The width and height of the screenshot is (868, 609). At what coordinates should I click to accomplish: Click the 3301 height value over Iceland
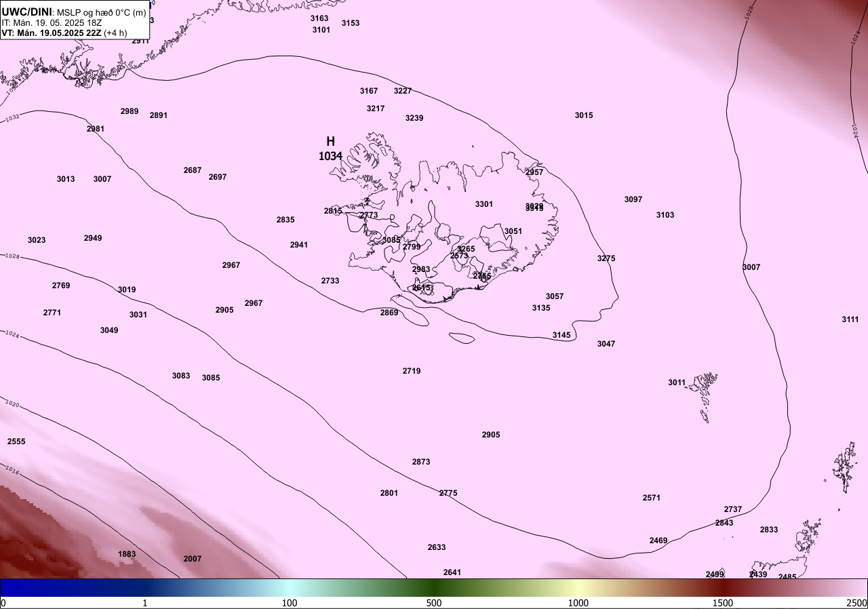click(484, 204)
